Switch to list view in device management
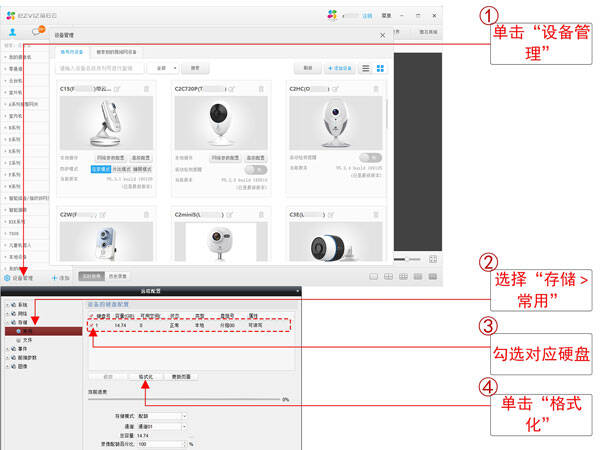600x450 pixels. click(366, 68)
